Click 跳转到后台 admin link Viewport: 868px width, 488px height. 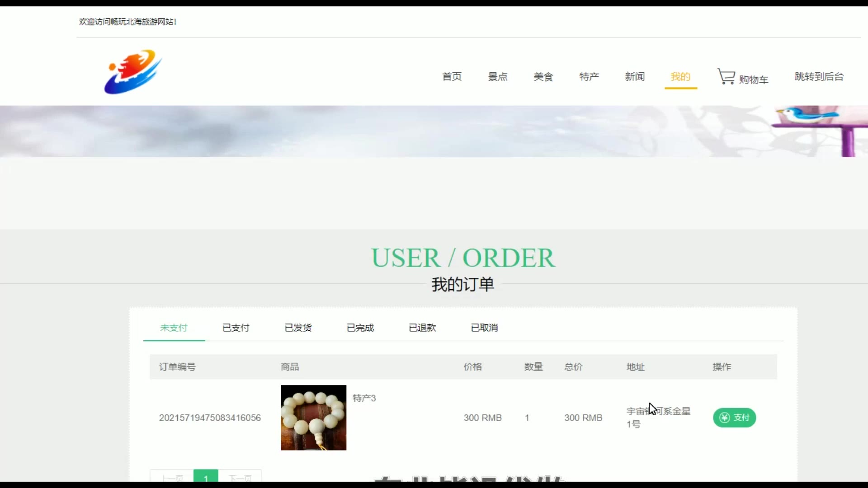(819, 77)
